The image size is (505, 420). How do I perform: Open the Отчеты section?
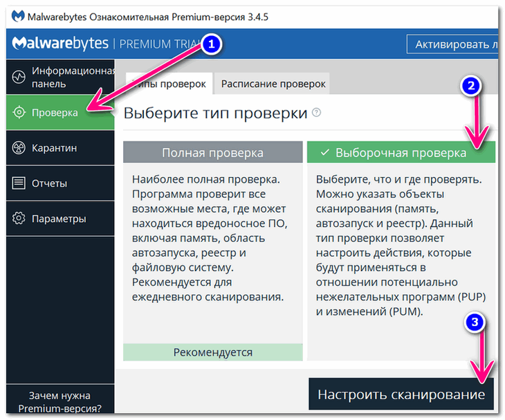click(60, 183)
